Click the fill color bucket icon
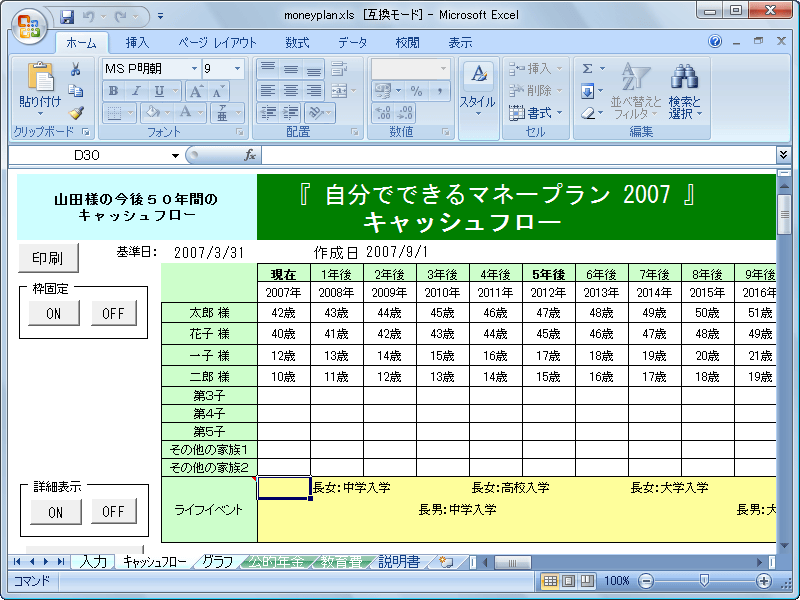 pos(152,112)
